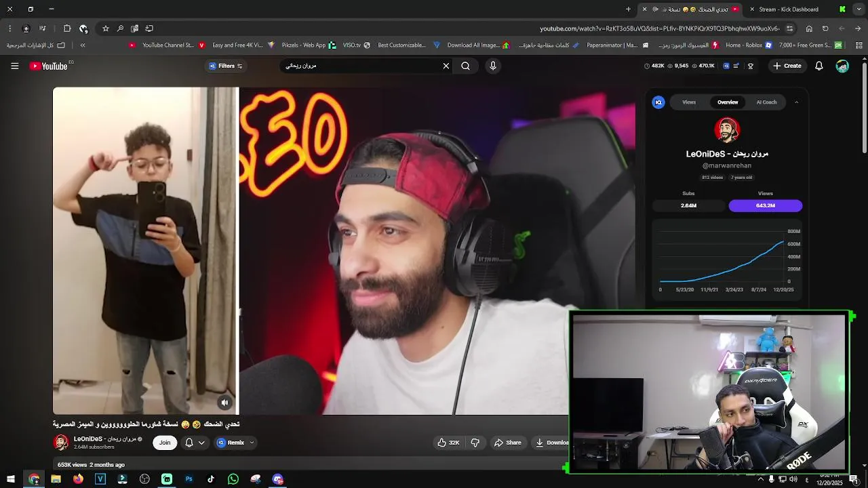Open site settings icon in address bar
Image resolution: width=868 pixels, height=488 pixels.
(789, 28)
